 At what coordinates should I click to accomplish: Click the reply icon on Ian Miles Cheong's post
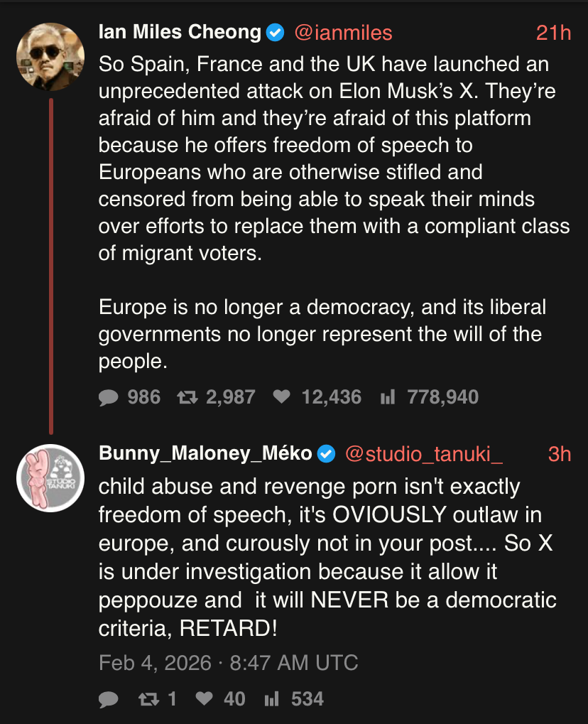109,398
